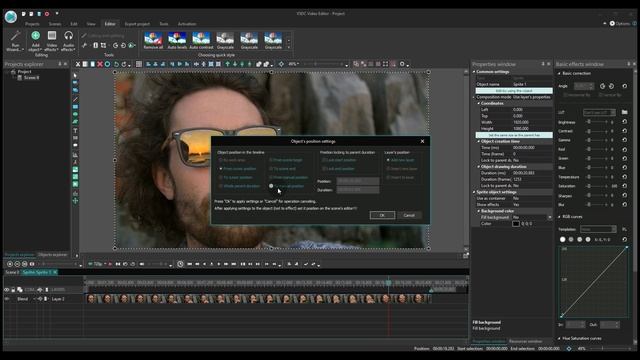
Task: Select 'From cursor position' radio button
Action: (221, 169)
